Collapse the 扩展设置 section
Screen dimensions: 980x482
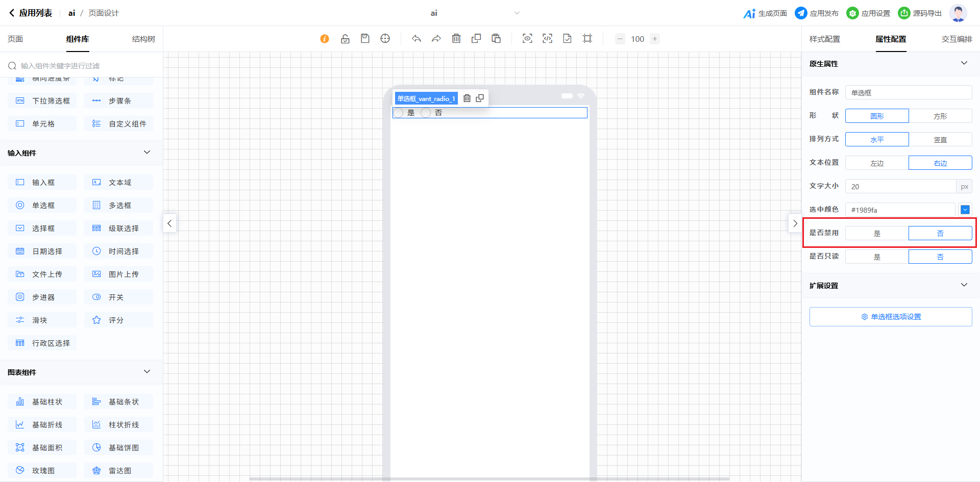pos(964,285)
